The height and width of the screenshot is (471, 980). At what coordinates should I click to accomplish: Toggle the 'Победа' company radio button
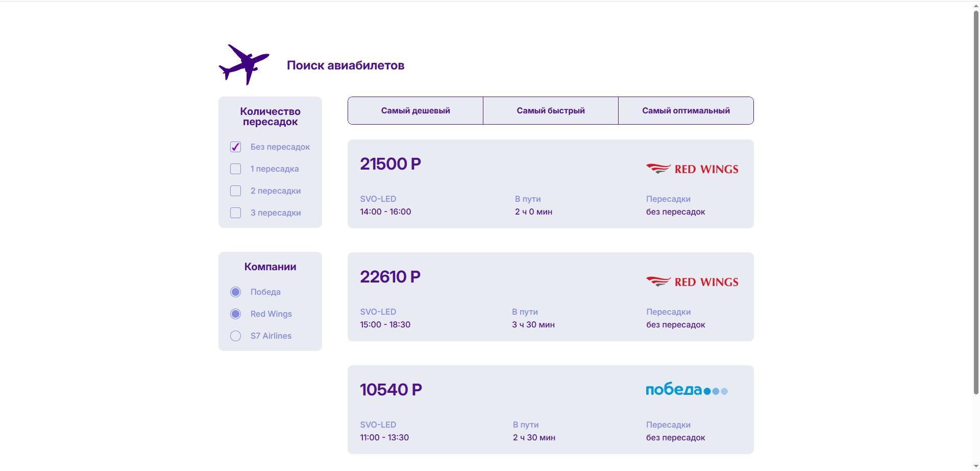(235, 292)
